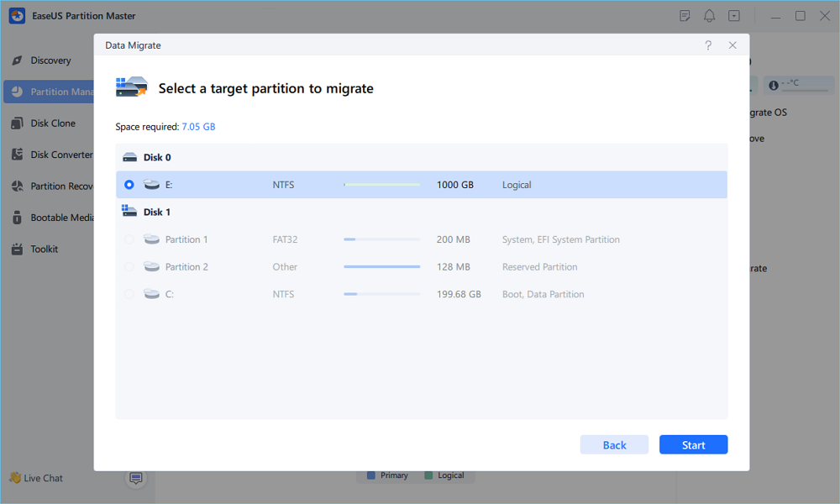This screenshot has width=840, height=504.
Task: Open the feedback note icon in title bar
Action: point(685,16)
